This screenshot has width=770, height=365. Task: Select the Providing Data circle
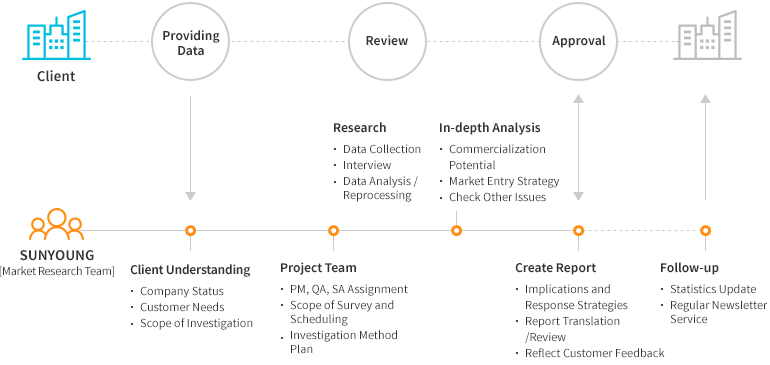coord(191,42)
